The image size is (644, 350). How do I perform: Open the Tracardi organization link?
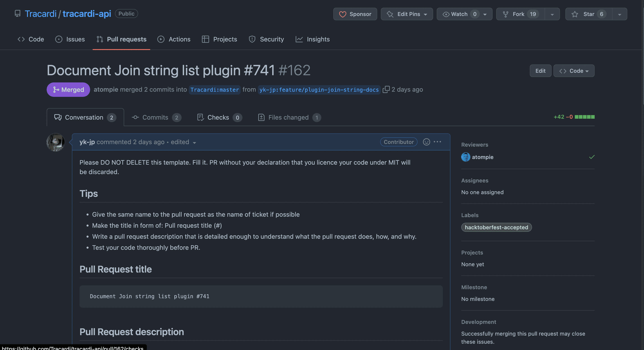41,14
